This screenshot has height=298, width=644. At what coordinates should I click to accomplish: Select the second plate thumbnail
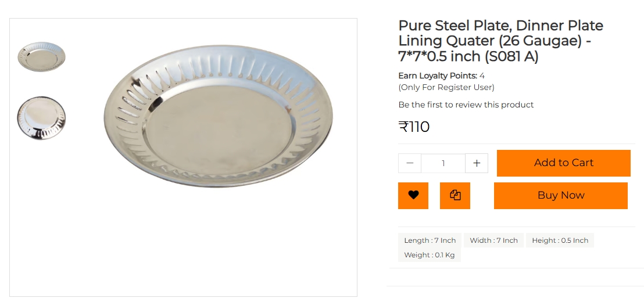pyautogui.click(x=41, y=118)
